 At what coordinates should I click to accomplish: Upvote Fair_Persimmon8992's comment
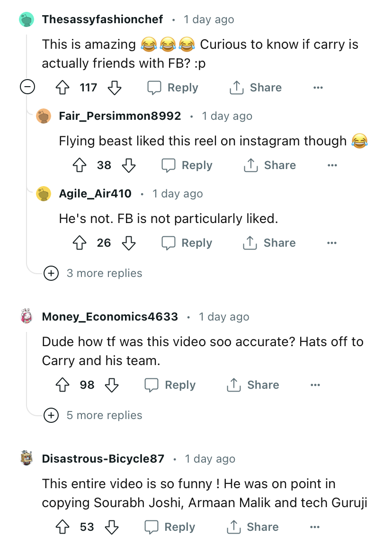point(80,165)
